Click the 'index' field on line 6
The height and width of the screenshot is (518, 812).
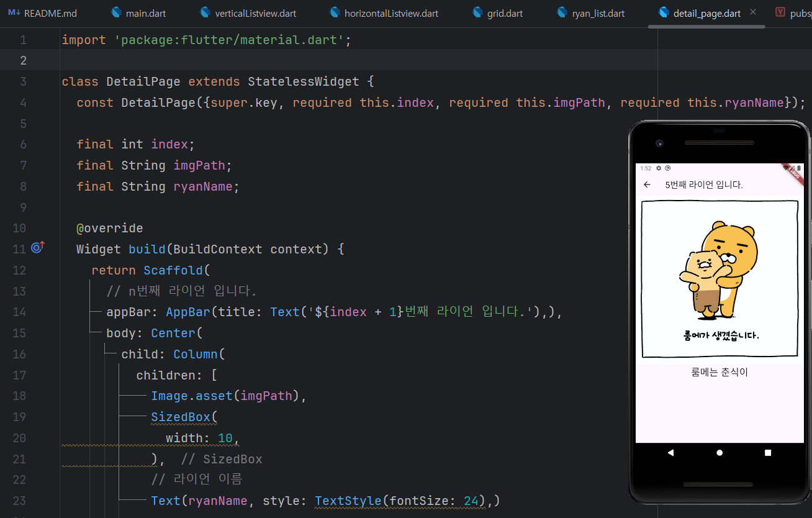(169, 144)
